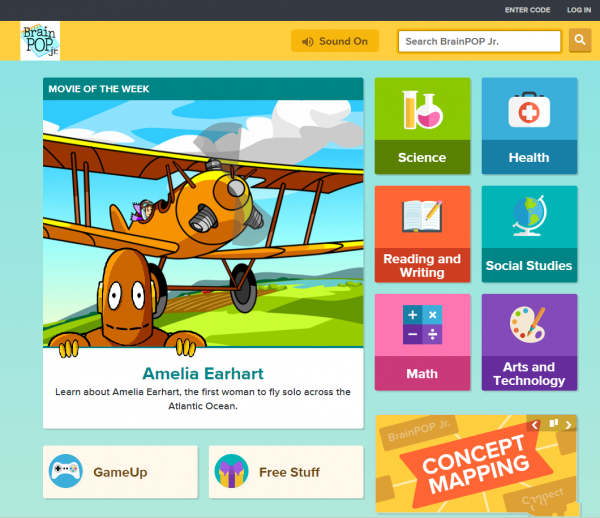
Task: Click LOG IN in the top bar
Action: coord(579,10)
